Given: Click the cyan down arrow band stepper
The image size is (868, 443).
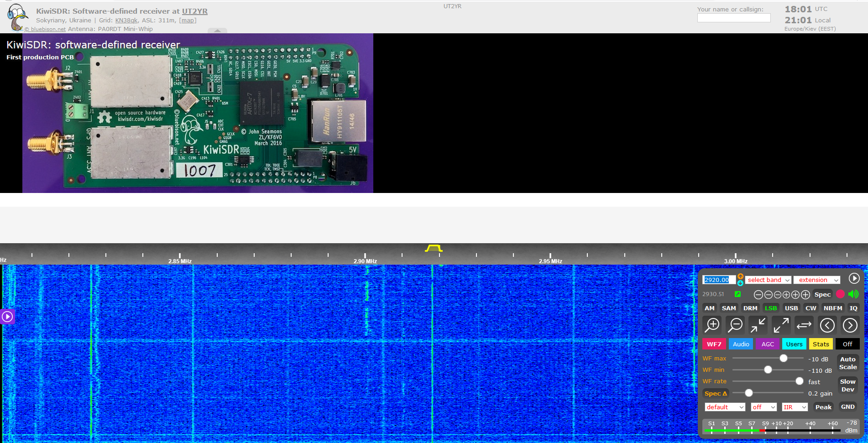Looking at the screenshot, I should pos(740,283).
